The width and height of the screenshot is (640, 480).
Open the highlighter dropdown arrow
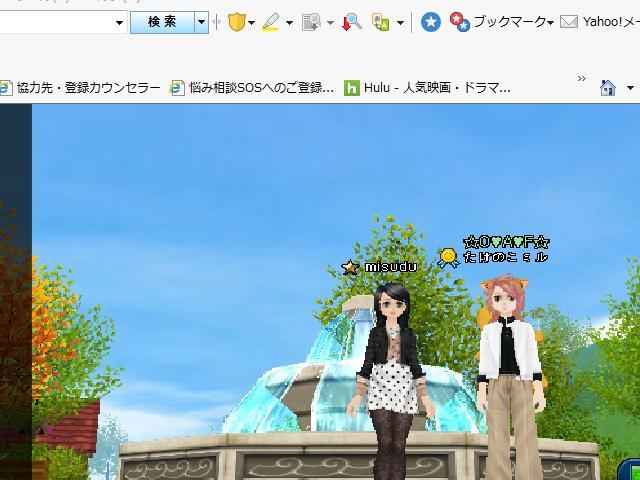(289, 22)
